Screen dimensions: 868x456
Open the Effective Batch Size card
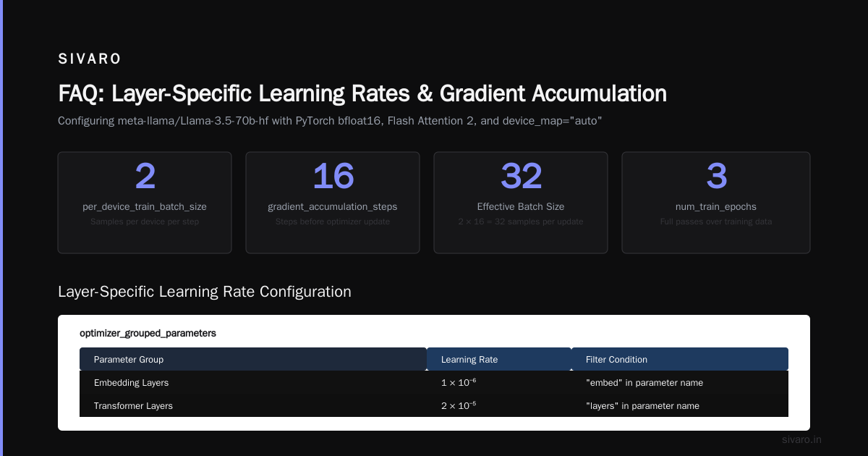521,203
